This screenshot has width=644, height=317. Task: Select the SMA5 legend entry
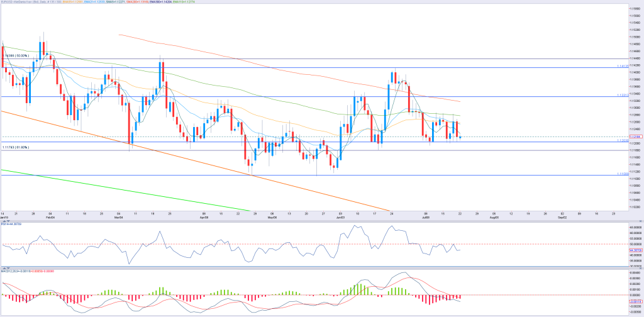pos(115,2)
